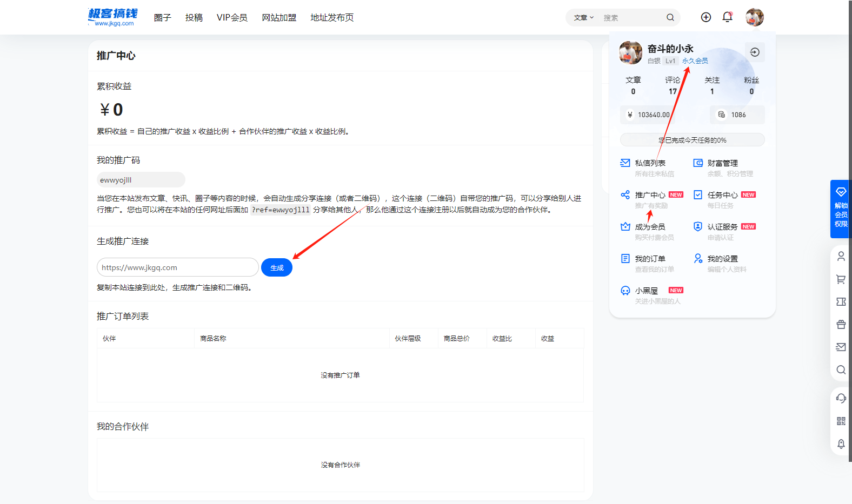
Task: Click the logout icon in profile panel
Action: coord(755,52)
